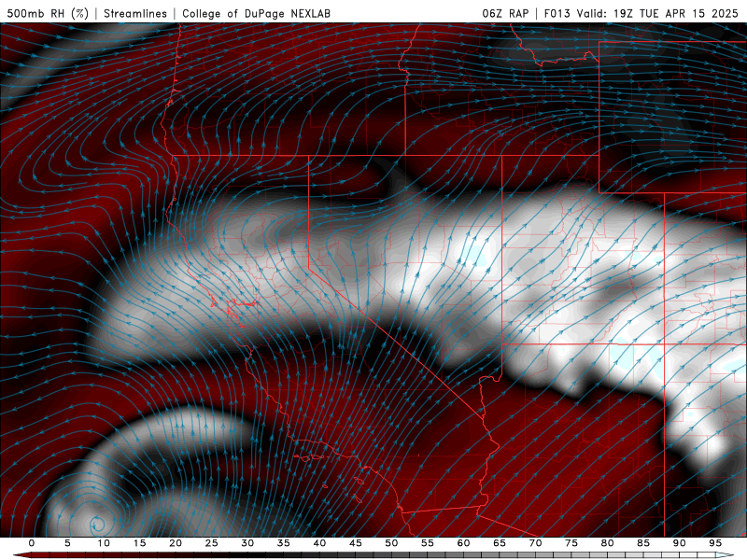
Task: Choose the 35 tick label on the scale
Action: (x=284, y=543)
